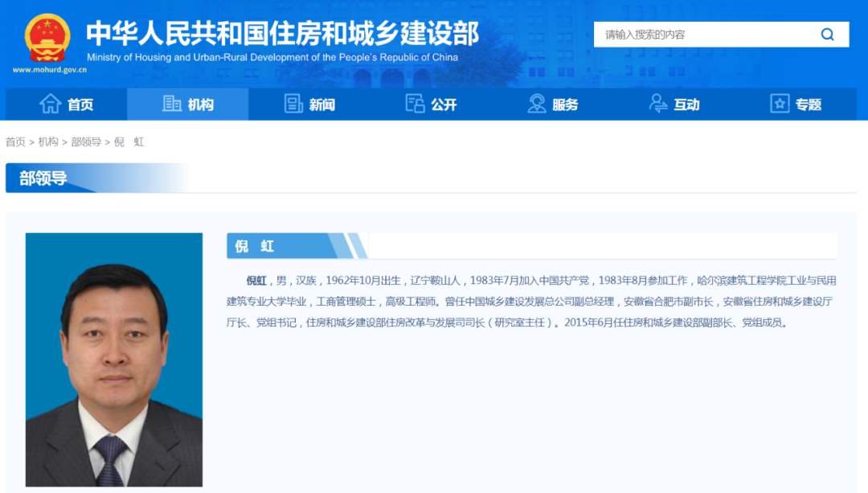Click the home house icon in the navigation bar
868x493 pixels.
(x=50, y=104)
